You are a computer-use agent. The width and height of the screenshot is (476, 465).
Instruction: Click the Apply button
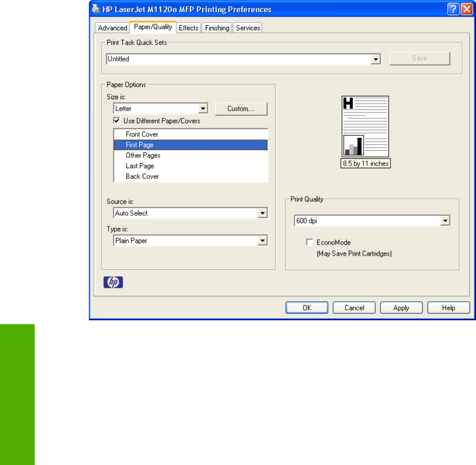click(x=401, y=308)
